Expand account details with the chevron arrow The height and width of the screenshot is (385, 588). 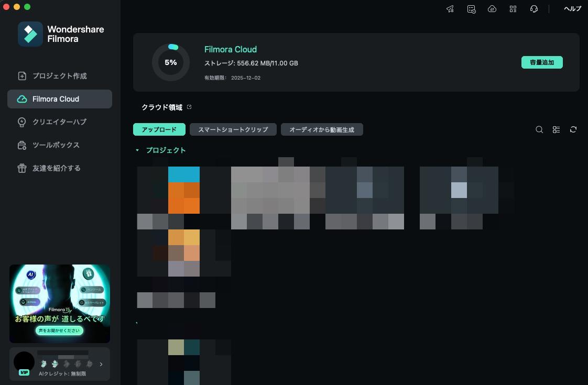tap(101, 364)
